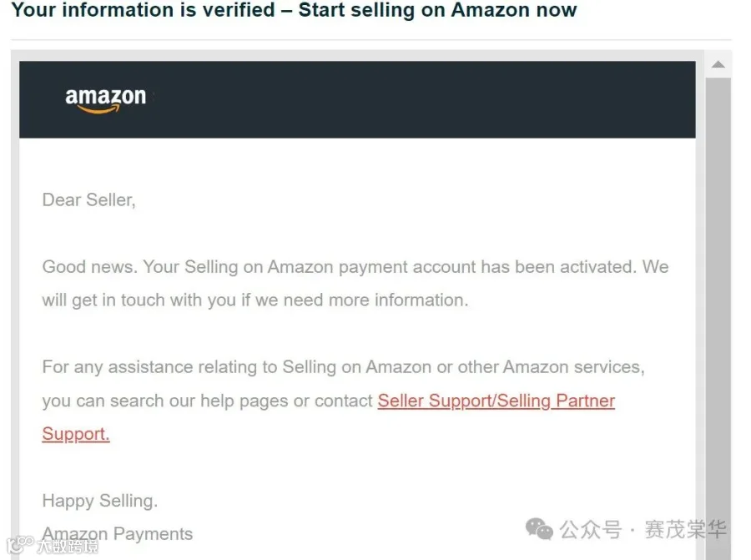Click the WeChat icon watermark
Image resolution: width=751 pixels, height=560 pixels.
pyautogui.click(x=539, y=529)
